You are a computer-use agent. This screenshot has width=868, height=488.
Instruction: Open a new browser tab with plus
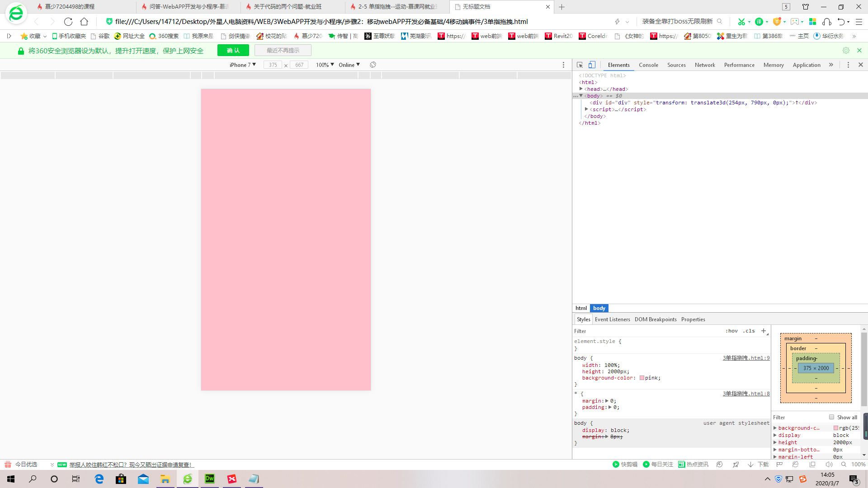click(x=561, y=7)
